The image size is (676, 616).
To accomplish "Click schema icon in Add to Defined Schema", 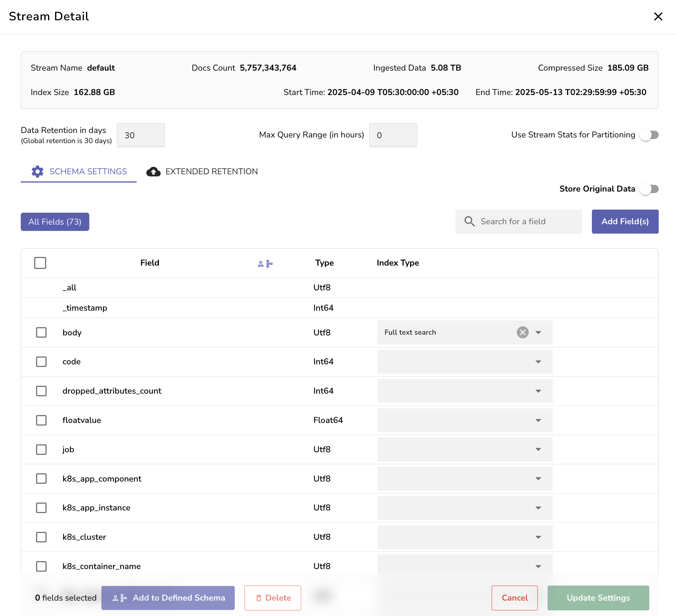I will (x=120, y=598).
